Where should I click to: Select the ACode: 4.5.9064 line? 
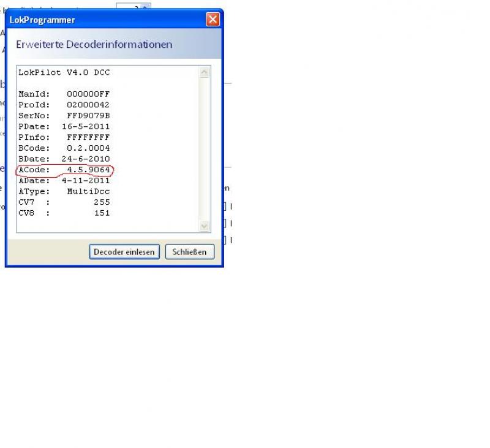[64, 170]
